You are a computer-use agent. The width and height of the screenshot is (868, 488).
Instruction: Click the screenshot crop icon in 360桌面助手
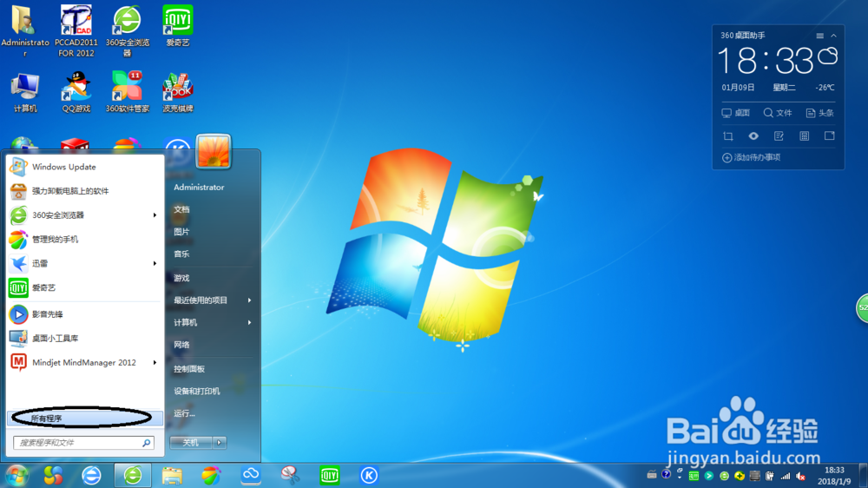(x=728, y=136)
